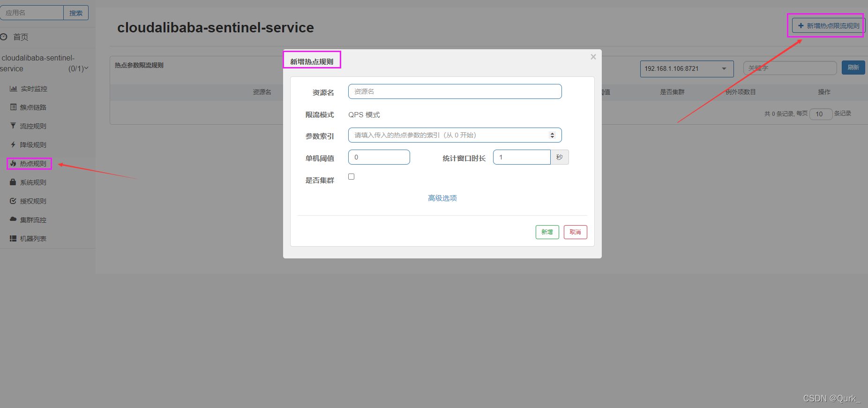Click the blue 刷新 button
The width and height of the screenshot is (868, 408).
853,68
